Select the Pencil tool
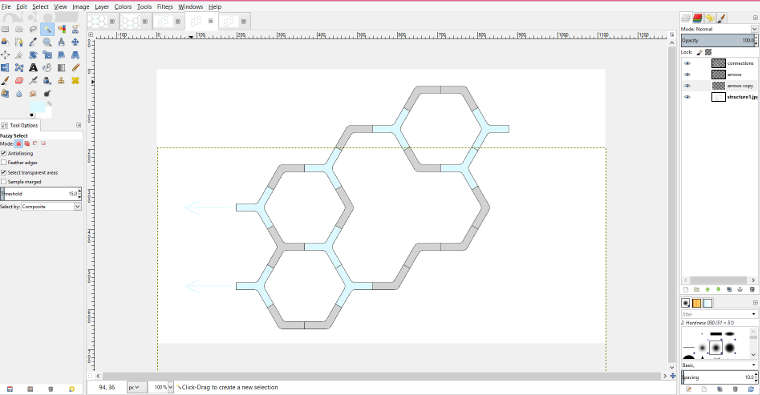 [x=75, y=68]
